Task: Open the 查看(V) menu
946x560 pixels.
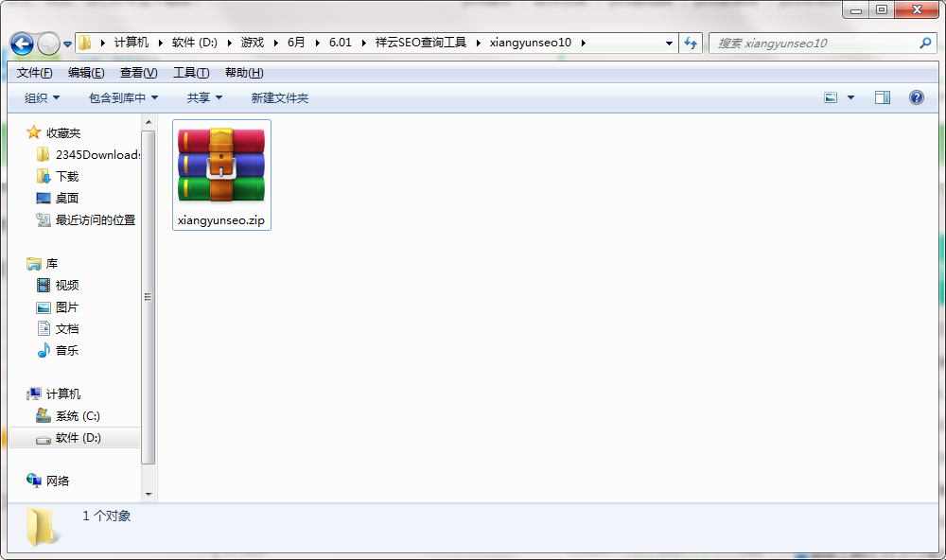Action: point(139,73)
